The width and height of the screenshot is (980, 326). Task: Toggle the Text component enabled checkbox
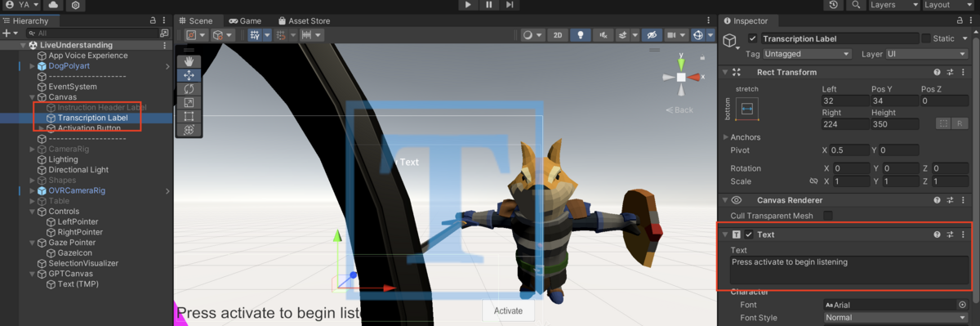(x=748, y=234)
